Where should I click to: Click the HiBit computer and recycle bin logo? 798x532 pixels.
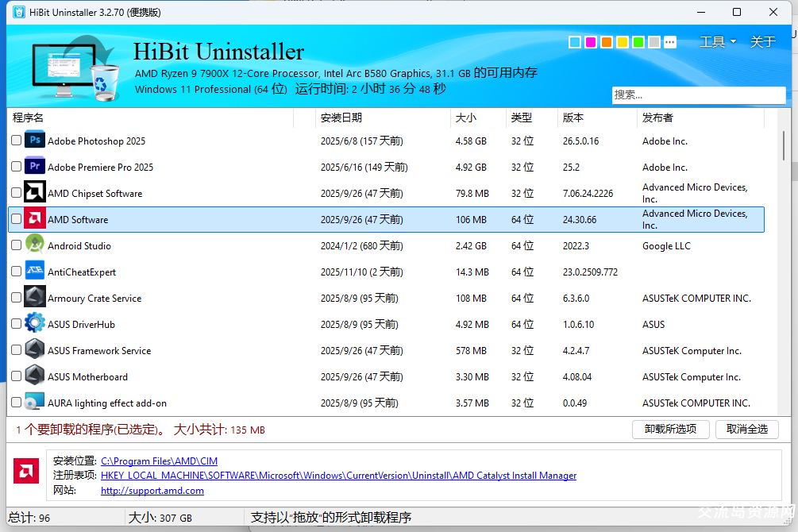pos(75,67)
